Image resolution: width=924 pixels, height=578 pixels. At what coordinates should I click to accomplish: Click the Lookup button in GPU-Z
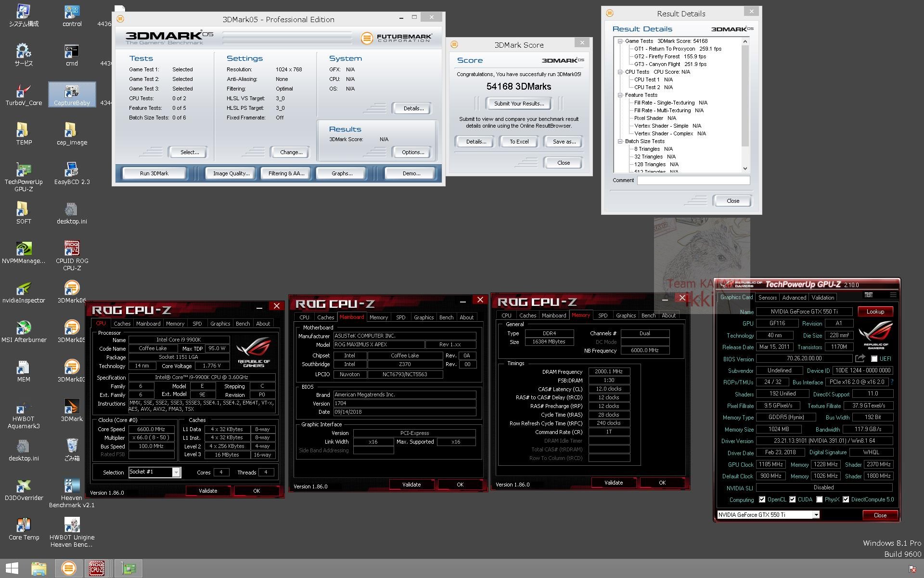[875, 312]
